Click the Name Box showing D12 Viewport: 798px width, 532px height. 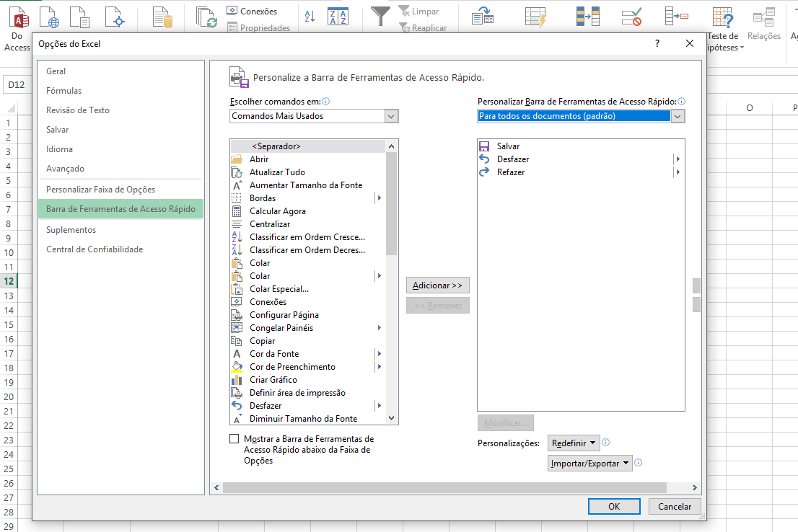(17, 85)
